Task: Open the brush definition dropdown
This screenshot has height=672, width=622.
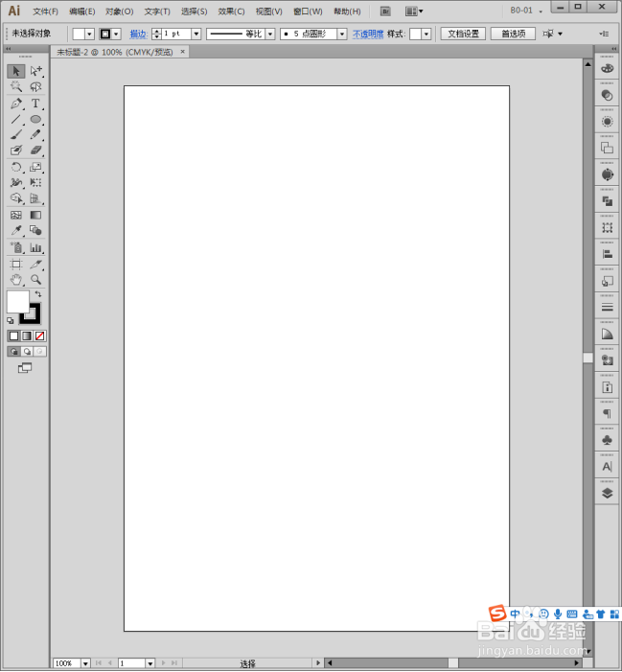Action: pos(342,34)
